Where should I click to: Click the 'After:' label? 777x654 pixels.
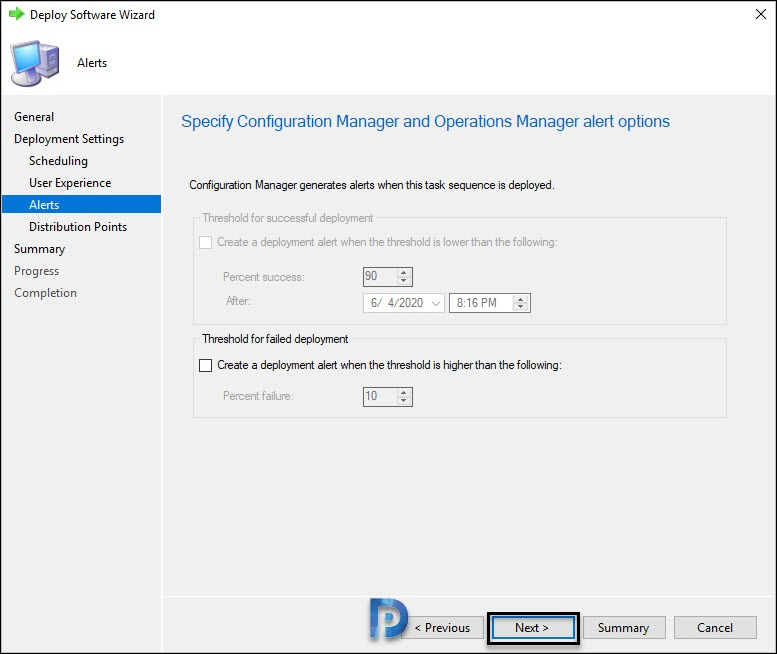tap(238, 301)
